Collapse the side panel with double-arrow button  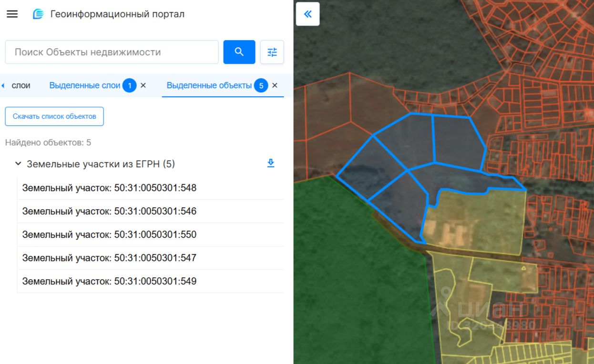click(x=307, y=14)
